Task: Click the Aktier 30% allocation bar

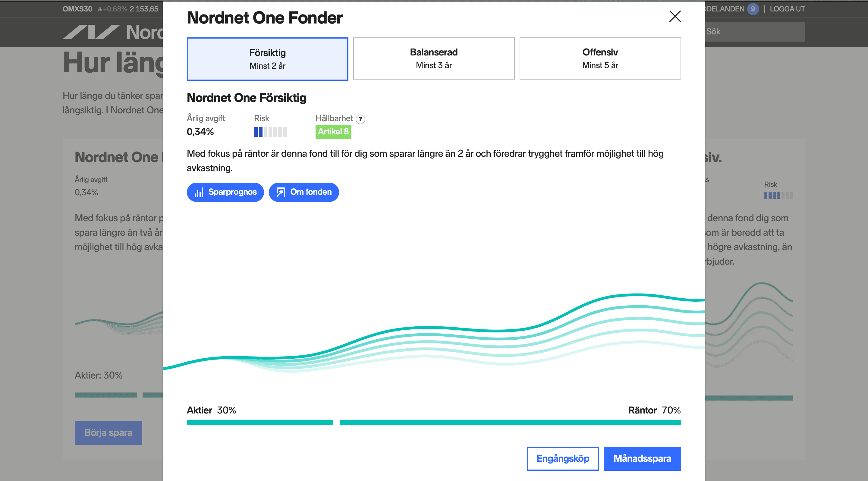Action: (x=259, y=423)
